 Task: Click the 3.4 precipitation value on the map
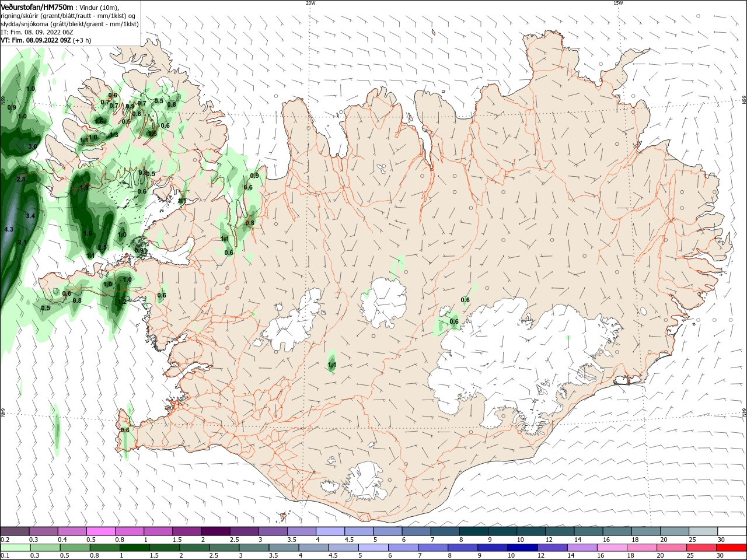[31, 216]
